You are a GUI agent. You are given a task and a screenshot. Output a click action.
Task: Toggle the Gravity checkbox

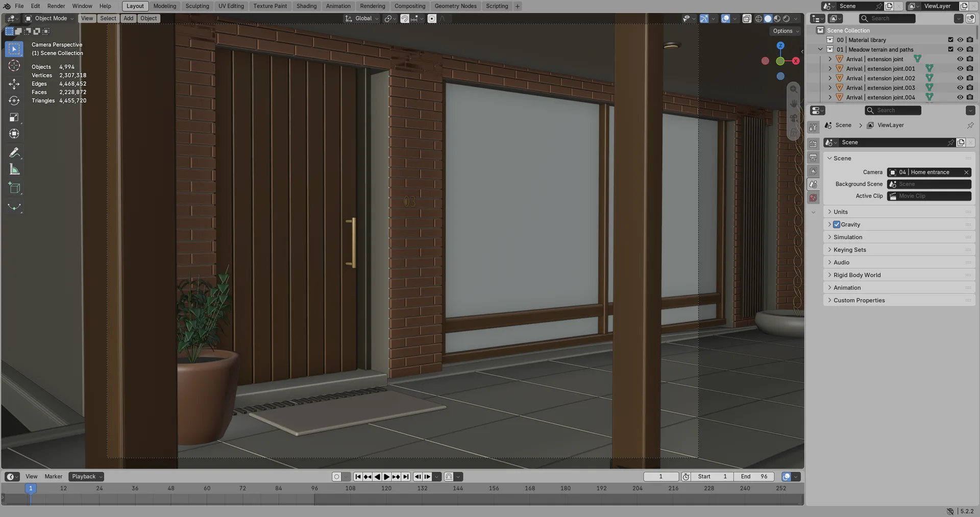(837, 225)
